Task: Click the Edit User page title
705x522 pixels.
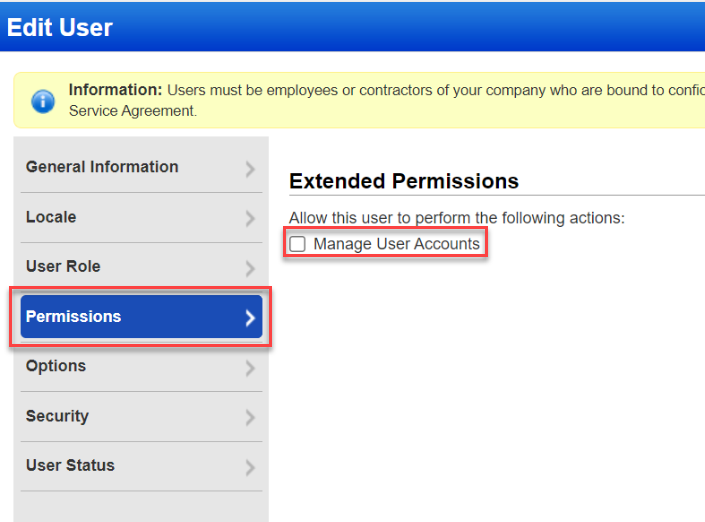Action: point(60,27)
